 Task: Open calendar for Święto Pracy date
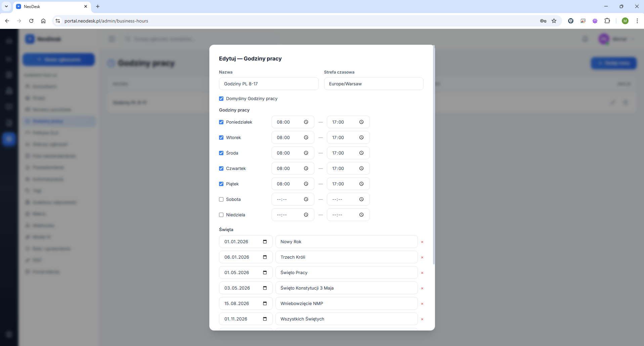click(265, 272)
